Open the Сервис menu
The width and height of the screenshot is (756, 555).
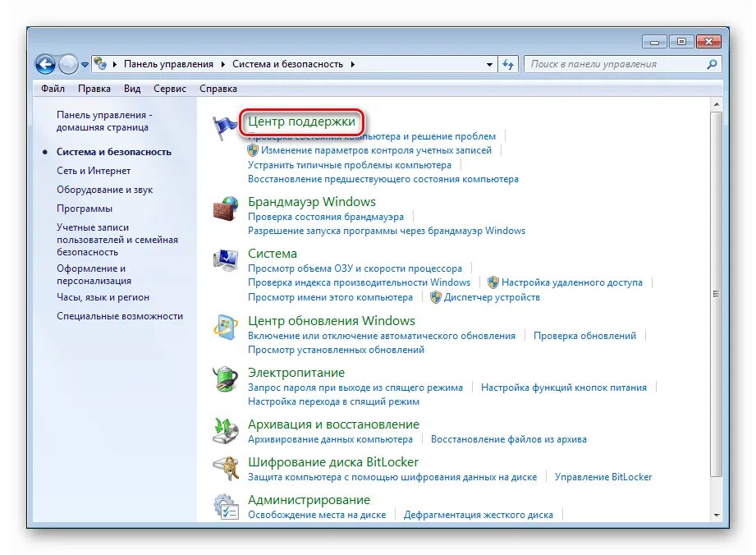tap(170, 89)
